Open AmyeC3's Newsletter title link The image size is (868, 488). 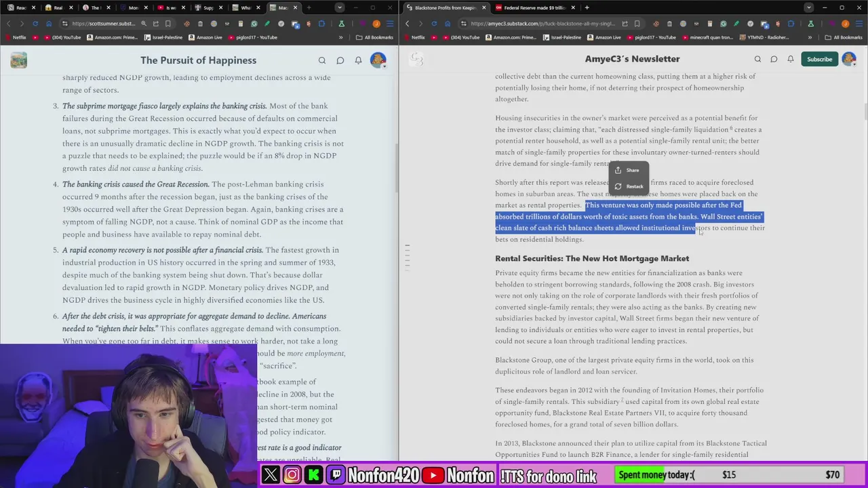632,59
